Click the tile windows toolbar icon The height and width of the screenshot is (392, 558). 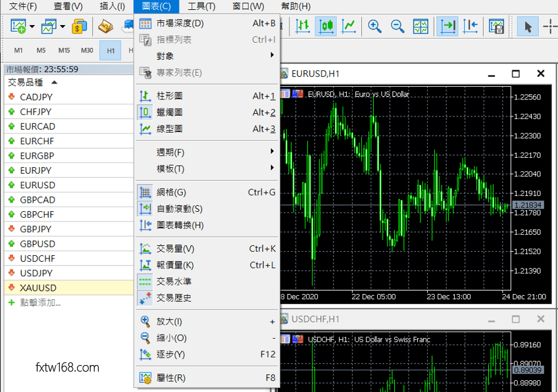pyautogui.click(x=420, y=26)
